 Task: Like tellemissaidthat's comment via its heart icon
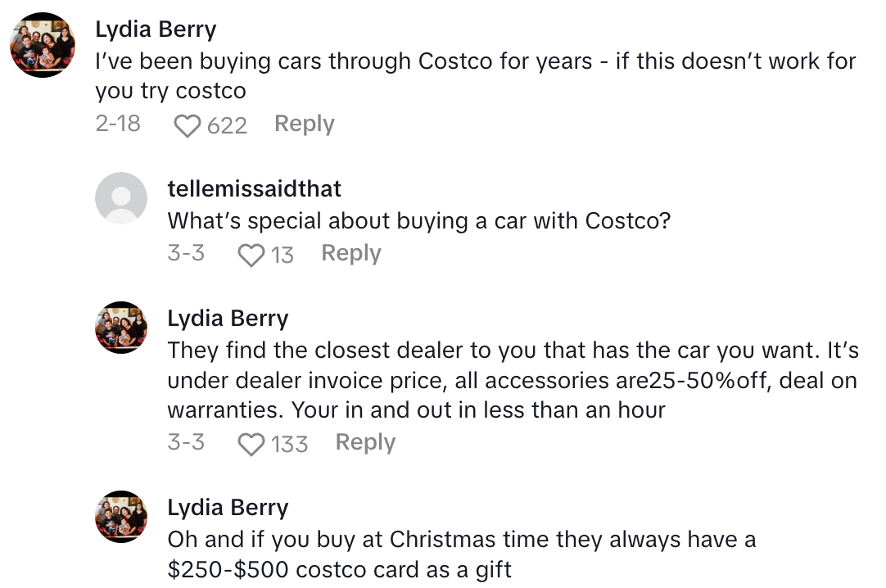click(251, 256)
